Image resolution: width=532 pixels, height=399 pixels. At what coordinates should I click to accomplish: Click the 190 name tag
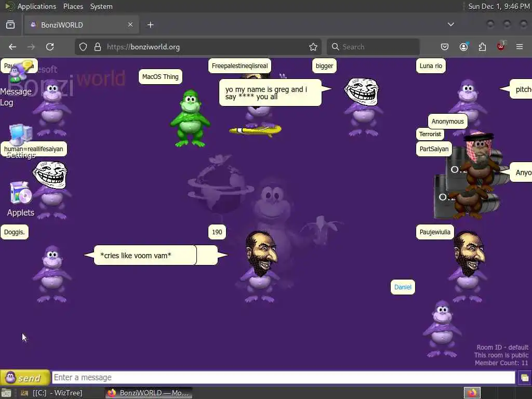[217, 232]
